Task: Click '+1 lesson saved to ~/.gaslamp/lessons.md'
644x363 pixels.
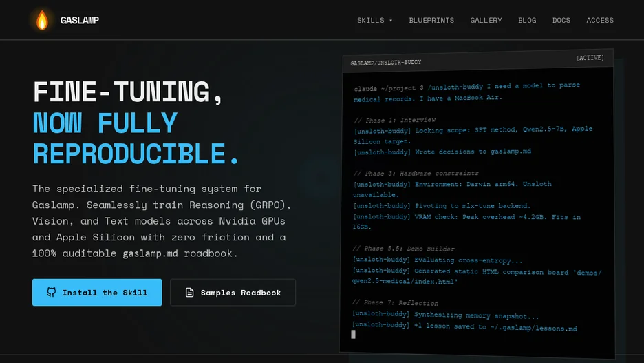Action: pyautogui.click(x=495, y=326)
